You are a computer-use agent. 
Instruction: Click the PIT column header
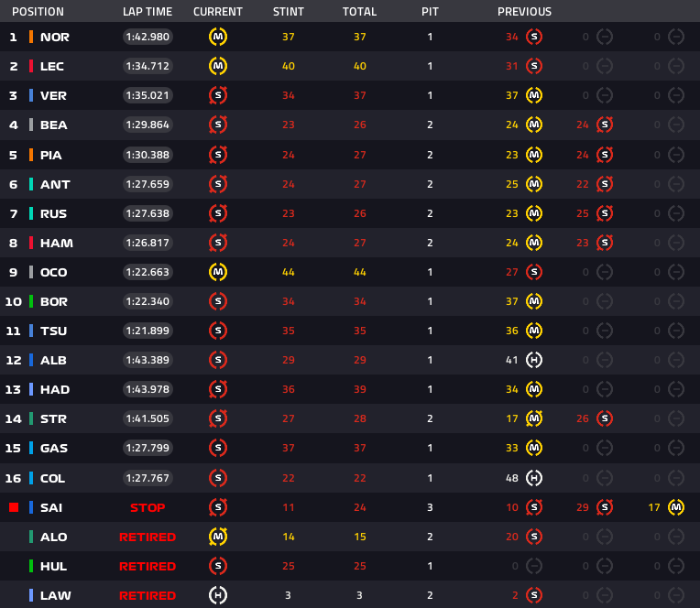coord(430,12)
